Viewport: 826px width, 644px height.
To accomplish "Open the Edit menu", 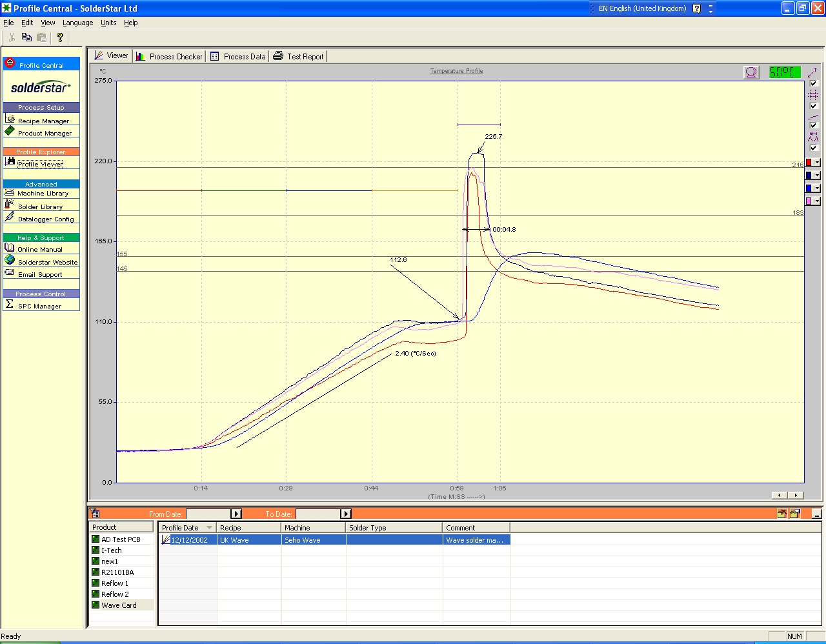I will (27, 23).
